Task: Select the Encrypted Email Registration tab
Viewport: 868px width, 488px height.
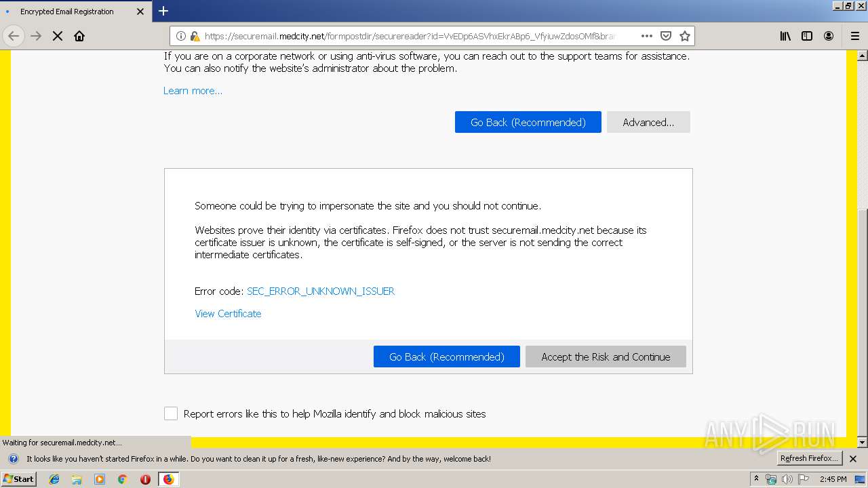Action: (75, 12)
